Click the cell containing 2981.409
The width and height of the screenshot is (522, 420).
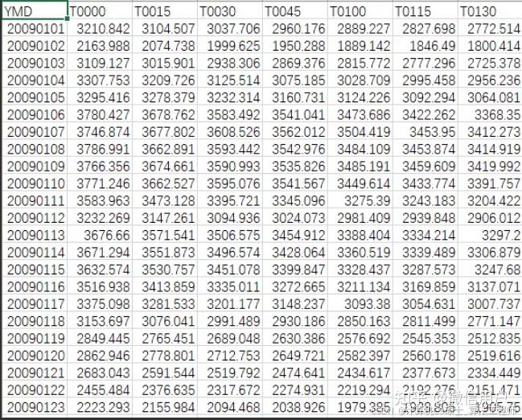click(360, 218)
